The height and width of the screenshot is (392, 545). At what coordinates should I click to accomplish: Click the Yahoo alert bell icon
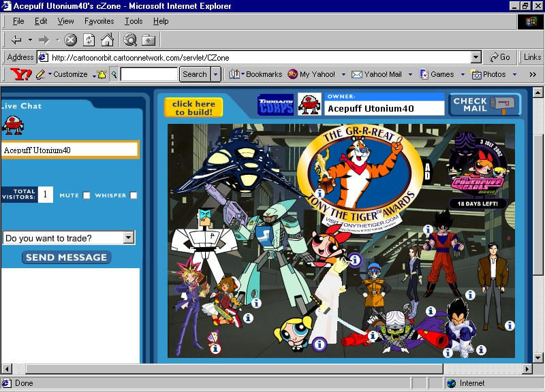[102, 74]
